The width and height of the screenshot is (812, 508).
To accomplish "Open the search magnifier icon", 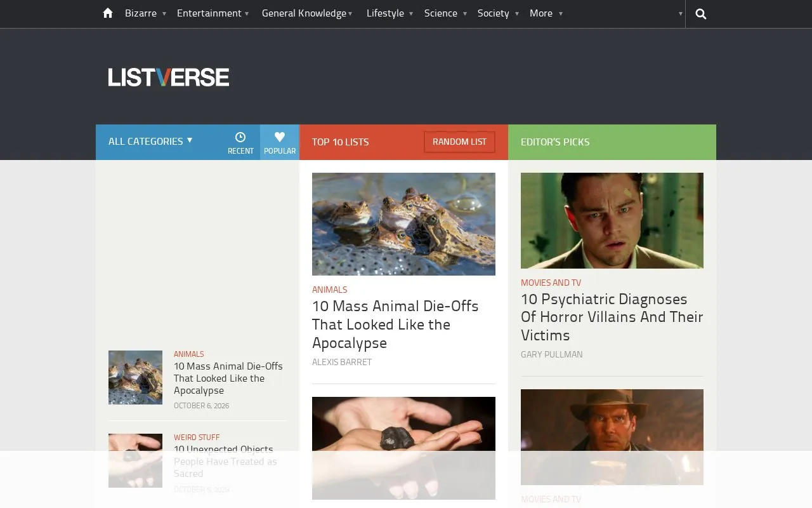I will [x=701, y=14].
